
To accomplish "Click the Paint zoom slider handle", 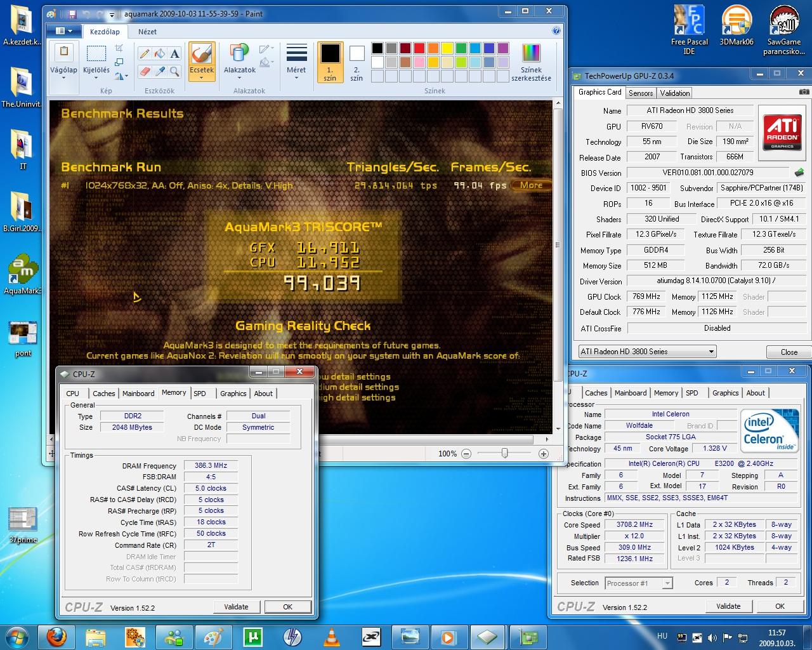I will coord(504,453).
